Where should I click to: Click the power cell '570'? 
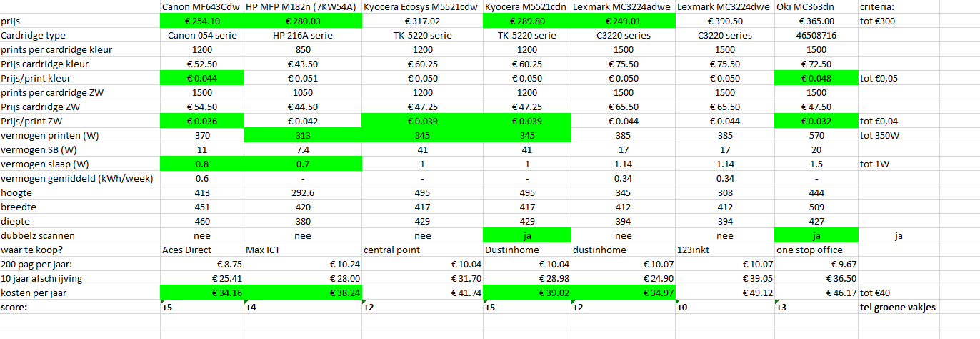tap(816, 136)
